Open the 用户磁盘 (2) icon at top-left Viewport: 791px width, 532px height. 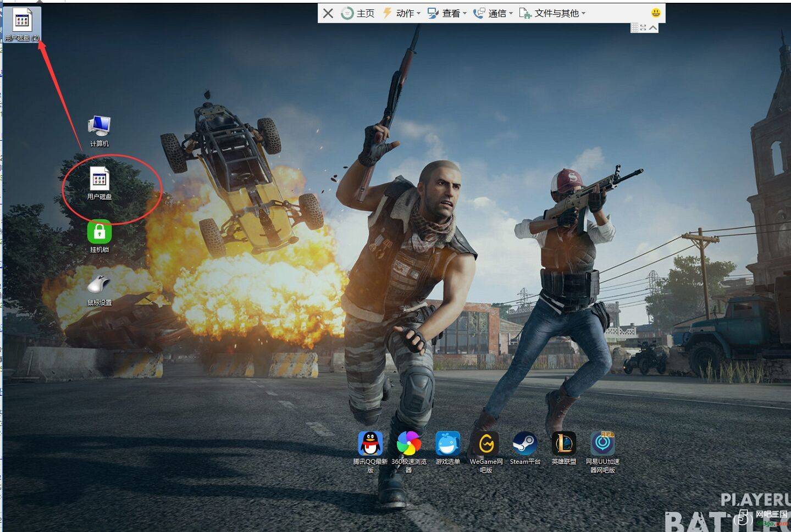tap(22, 25)
